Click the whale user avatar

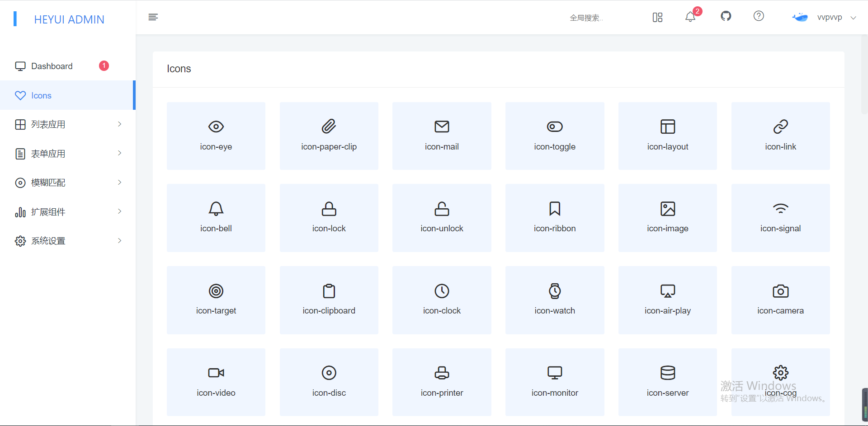800,17
